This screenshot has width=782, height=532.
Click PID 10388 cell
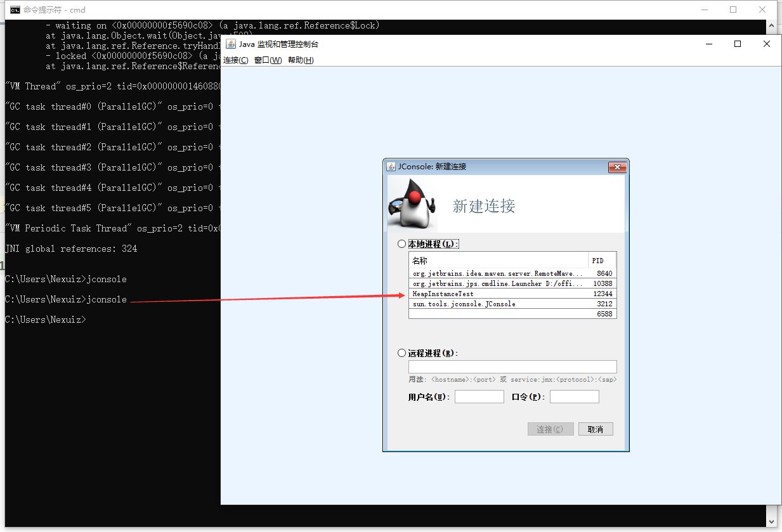click(x=602, y=284)
